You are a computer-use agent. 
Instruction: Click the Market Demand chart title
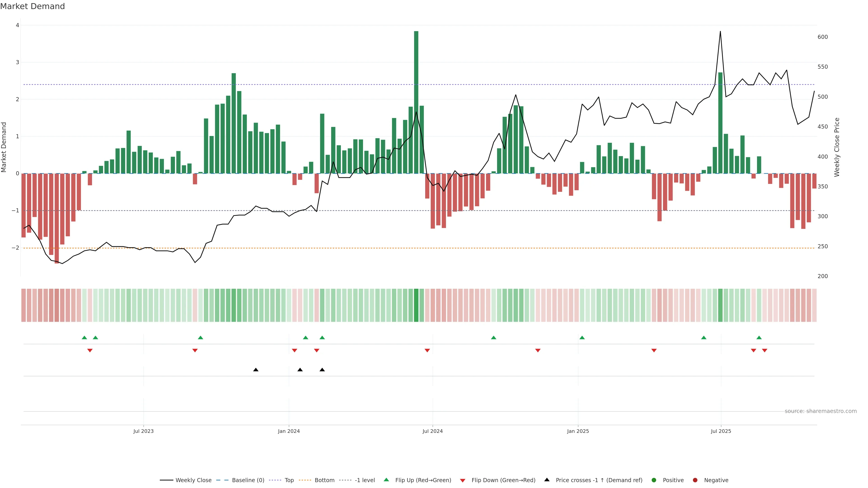(x=33, y=6)
